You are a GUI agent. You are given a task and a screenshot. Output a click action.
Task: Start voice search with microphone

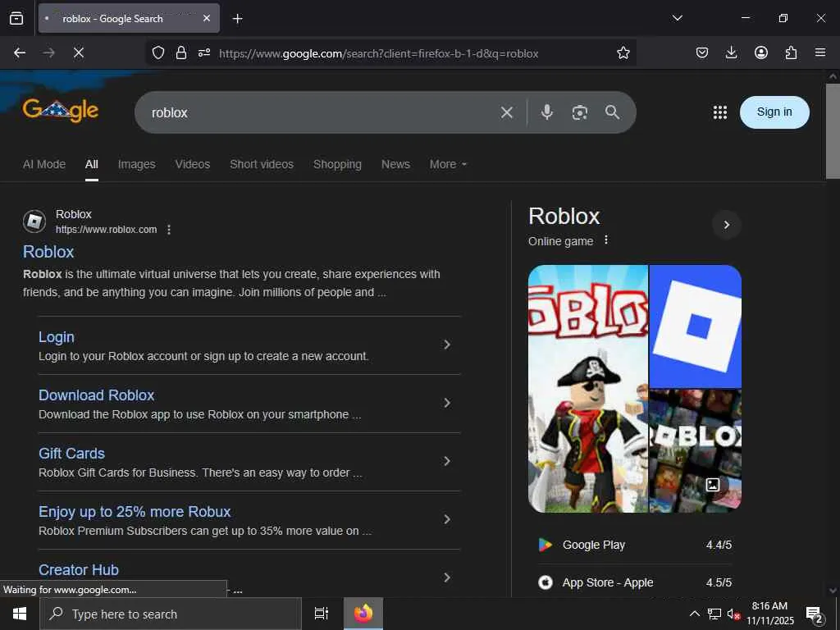tap(547, 112)
